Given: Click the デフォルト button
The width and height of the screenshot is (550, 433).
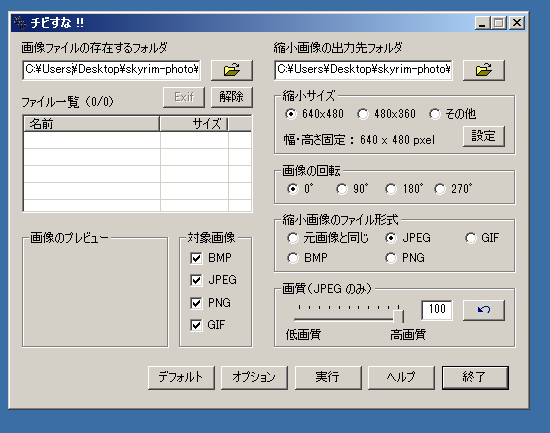Looking at the screenshot, I should click(181, 378).
